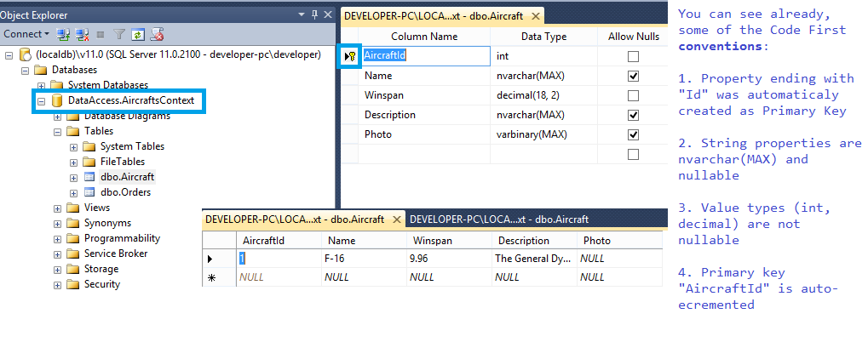Screen dimensions: 868x342
Task: Click the primary key icon beside AircraftId
Action: coord(349,55)
